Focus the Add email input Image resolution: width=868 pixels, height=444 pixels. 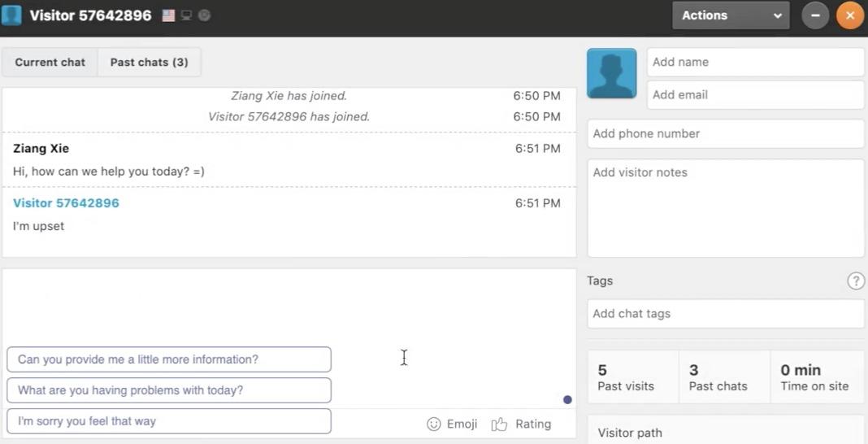(755, 94)
